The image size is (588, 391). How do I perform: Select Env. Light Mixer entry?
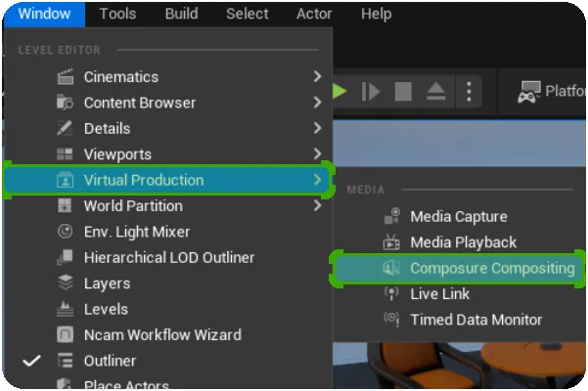tap(167, 232)
